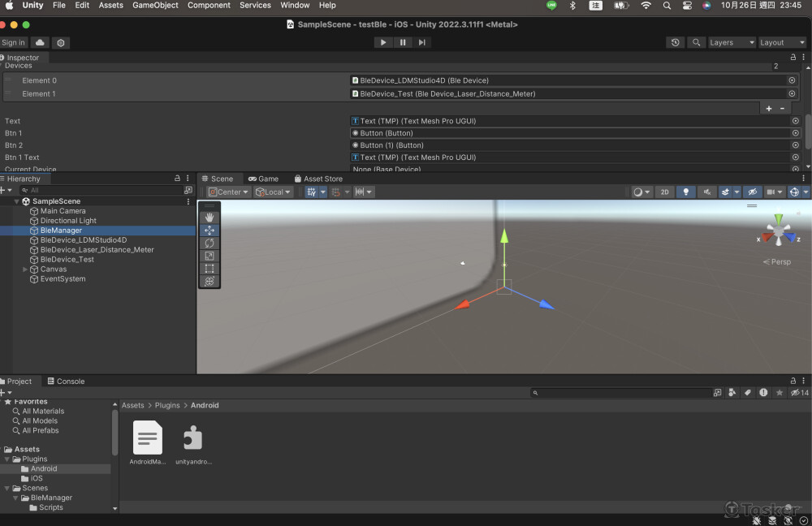Open the Local transform orientation dropdown
The width and height of the screenshot is (812, 526).
point(274,192)
